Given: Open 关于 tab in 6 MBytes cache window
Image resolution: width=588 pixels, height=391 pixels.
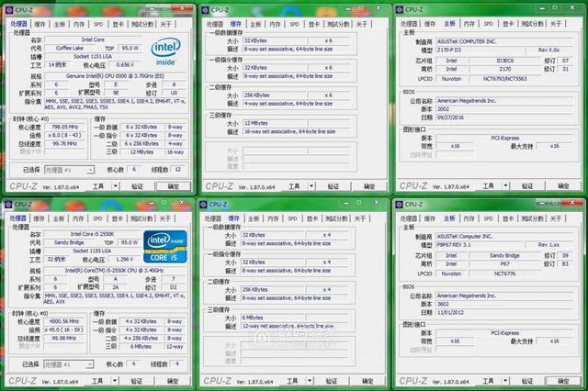Looking at the screenshot, I should click(x=360, y=218).
